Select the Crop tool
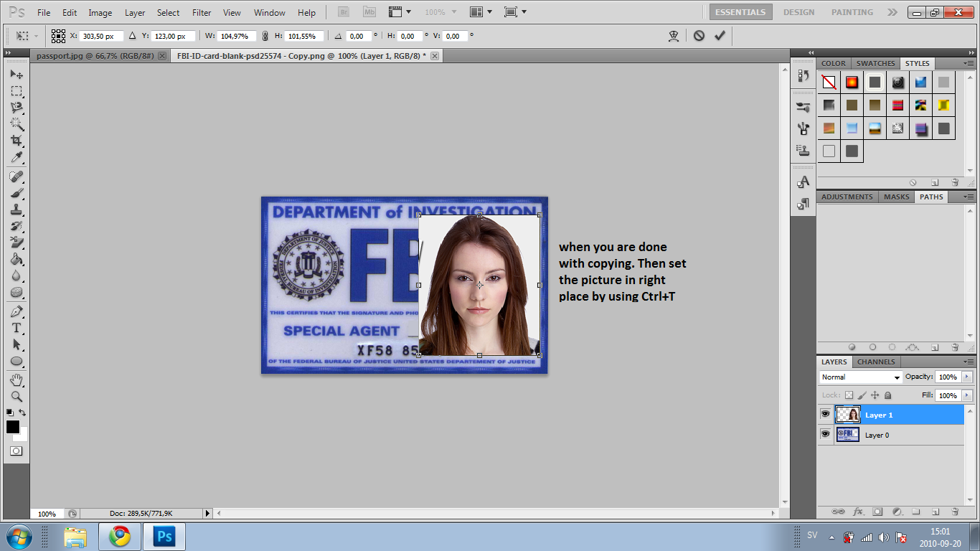 click(x=17, y=141)
